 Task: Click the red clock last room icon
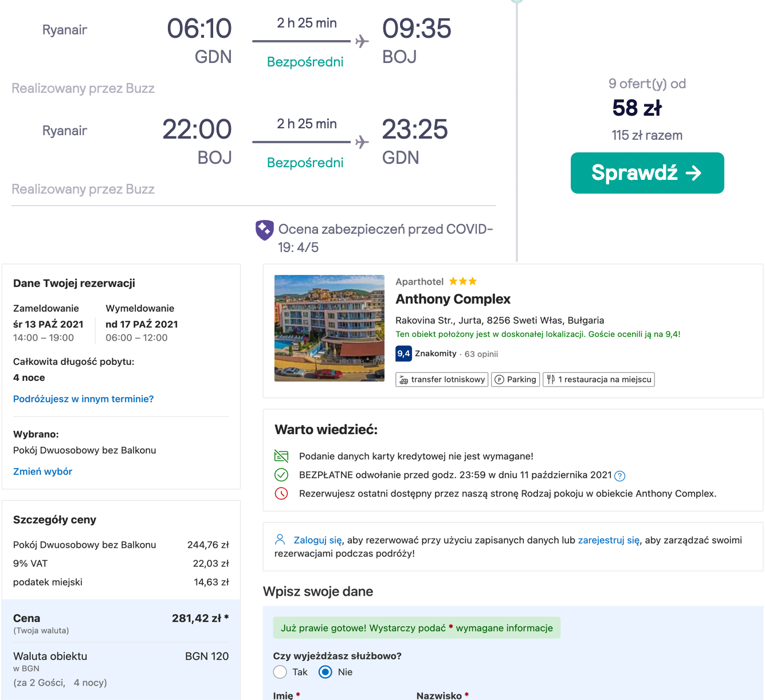(281, 493)
